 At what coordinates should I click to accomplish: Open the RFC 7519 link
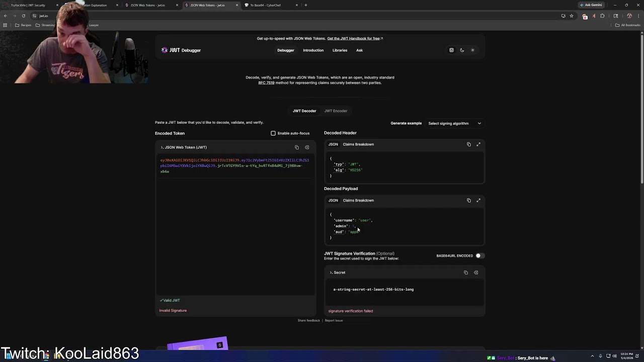(266, 82)
